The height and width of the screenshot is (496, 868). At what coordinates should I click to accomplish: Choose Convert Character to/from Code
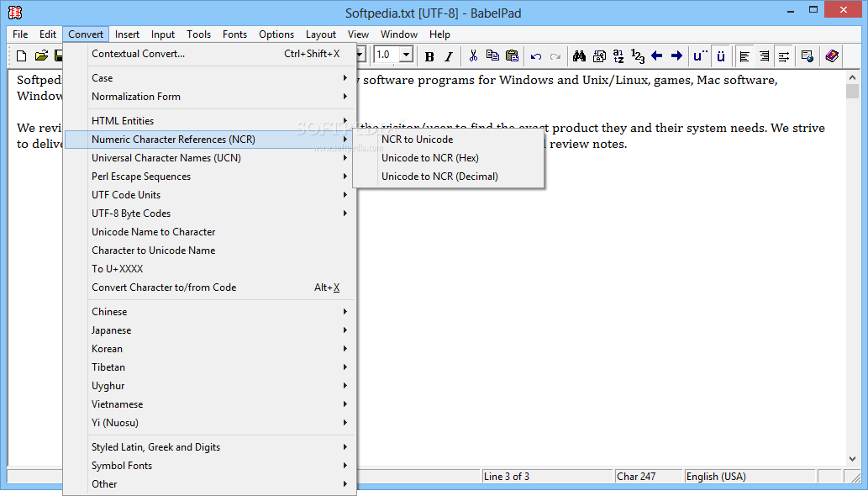pos(210,288)
